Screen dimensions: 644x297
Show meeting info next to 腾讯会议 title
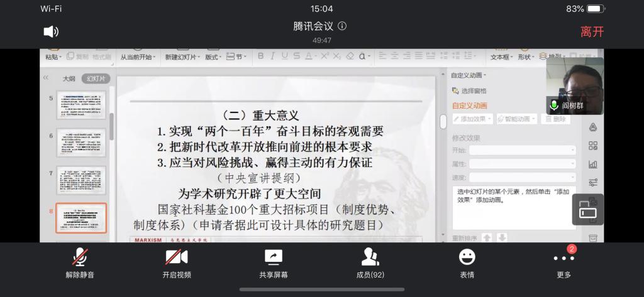point(342,26)
